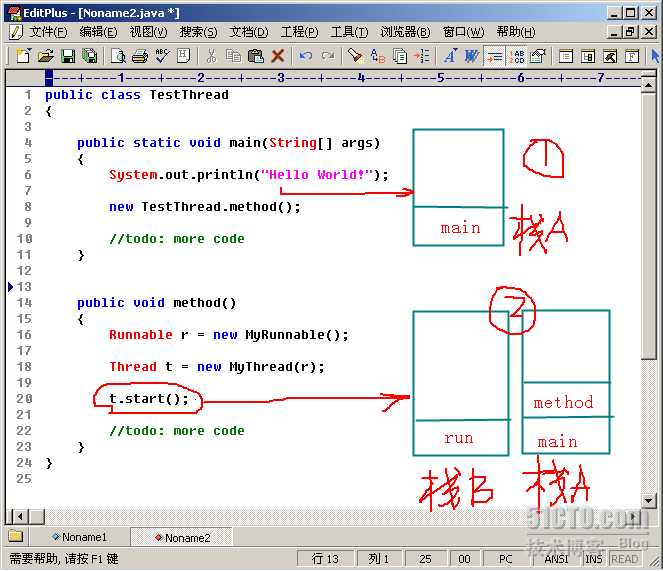Select the Noname2 document tab
The height and width of the screenshot is (571, 663).
click(182, 538)
